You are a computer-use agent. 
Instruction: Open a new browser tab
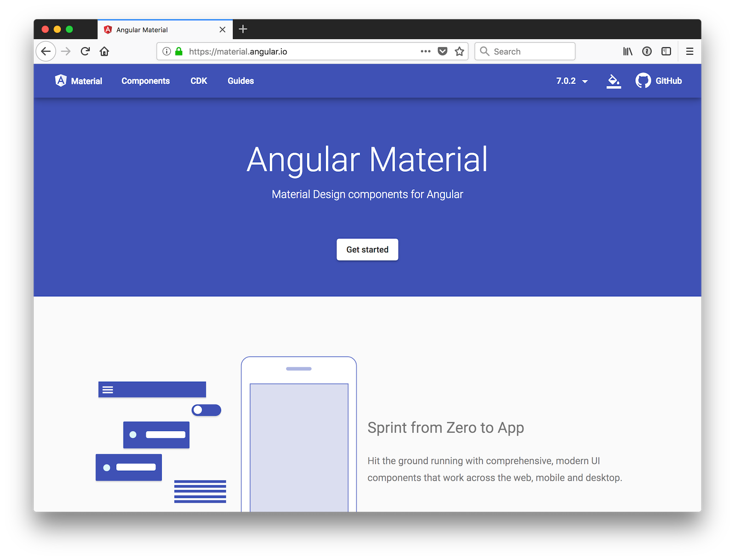point(243,29)
